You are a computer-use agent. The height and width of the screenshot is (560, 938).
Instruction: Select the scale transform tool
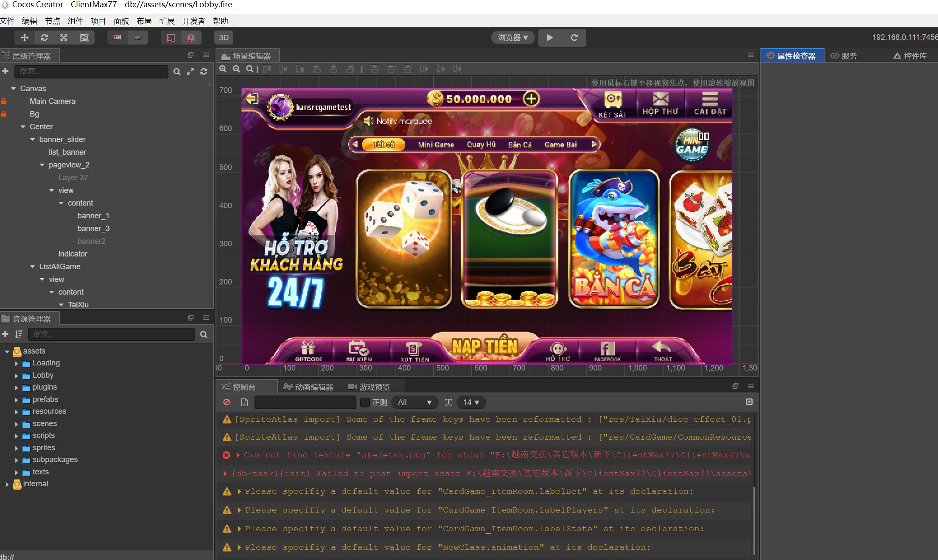[x=64, y=38]
